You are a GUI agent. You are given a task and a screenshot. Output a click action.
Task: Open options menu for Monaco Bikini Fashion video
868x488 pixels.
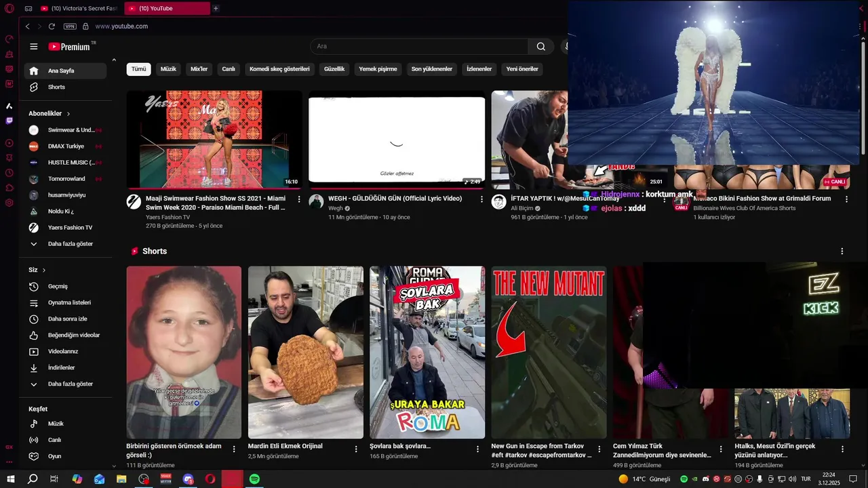pos(846,199)
